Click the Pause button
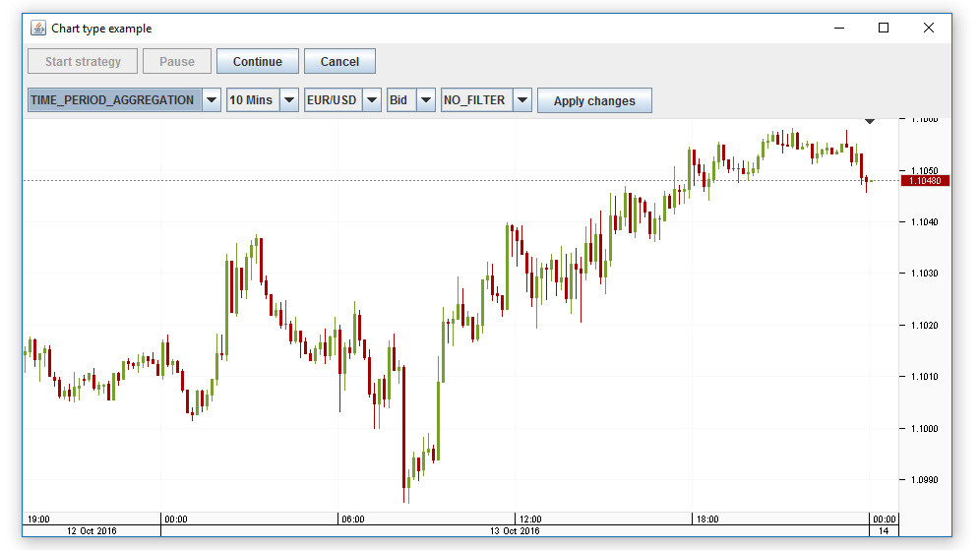Viewport: 980px width, 550px height. (177, 61)
